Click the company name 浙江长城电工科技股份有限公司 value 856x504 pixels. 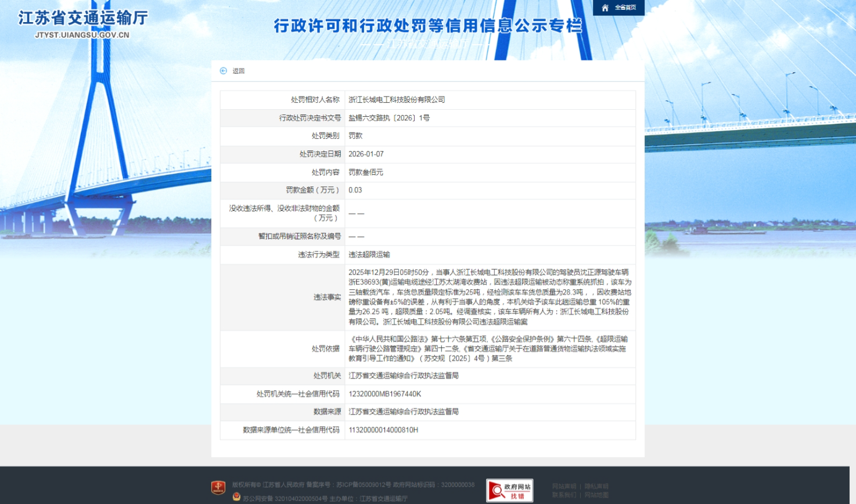(x=397, y=100)
